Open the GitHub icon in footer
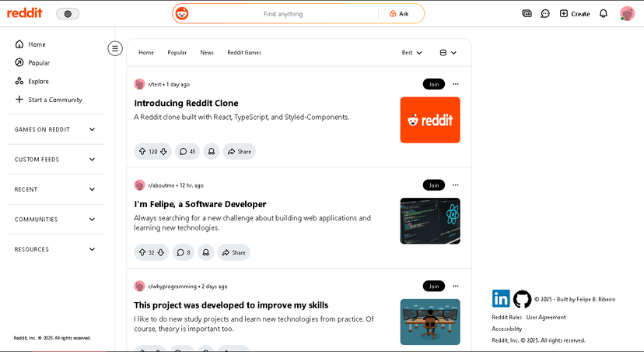The height and width of the screenshot is (352, 644). (x=522, y=299)
